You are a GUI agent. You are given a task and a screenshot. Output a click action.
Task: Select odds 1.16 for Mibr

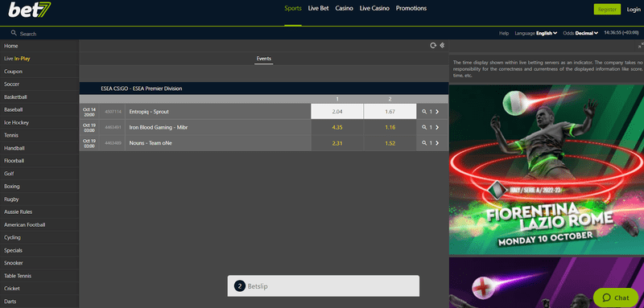point(390,128)
